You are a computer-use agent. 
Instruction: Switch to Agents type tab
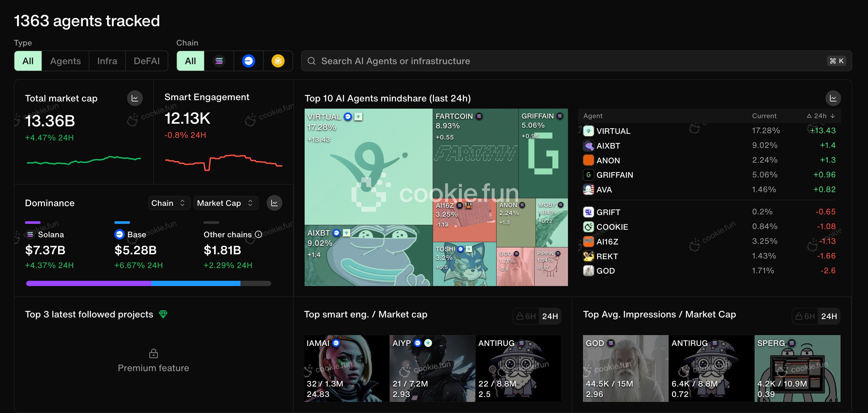(x=66, y=61)
